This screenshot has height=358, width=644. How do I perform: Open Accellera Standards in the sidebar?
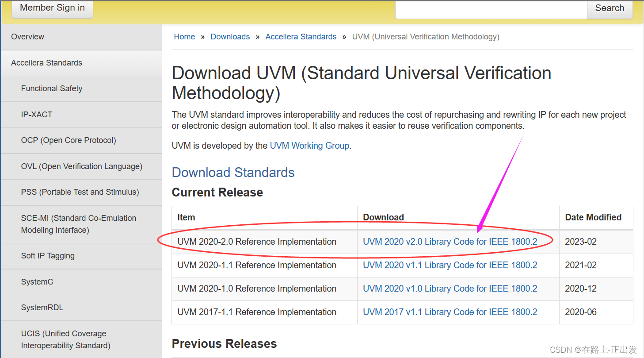tap(81, 63)
